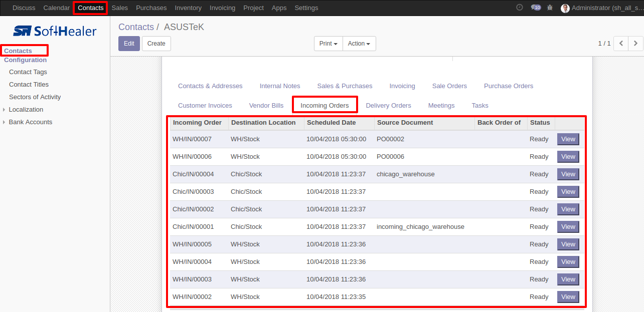Open the Action dropdown

pyautogui.click(x=359, y=44)
